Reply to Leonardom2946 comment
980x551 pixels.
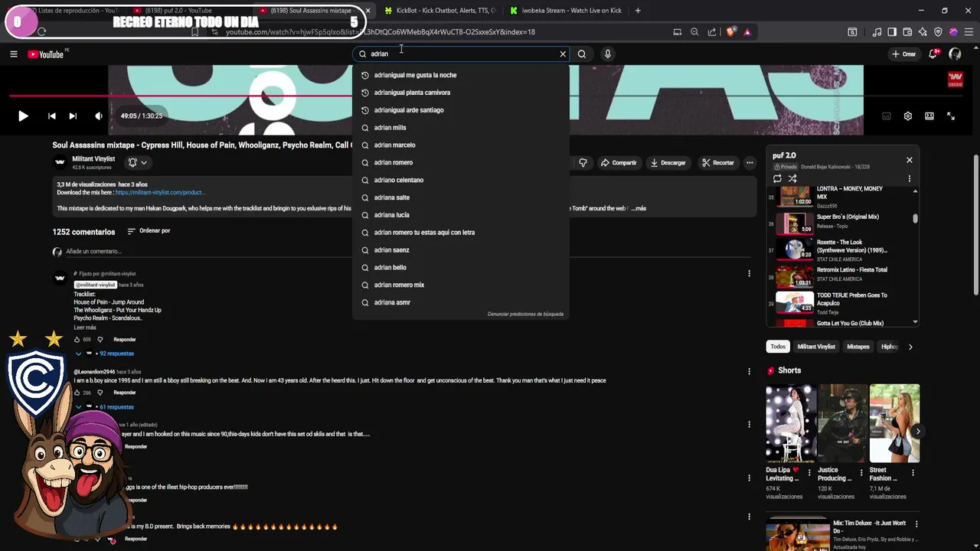[x=125, y=393]
